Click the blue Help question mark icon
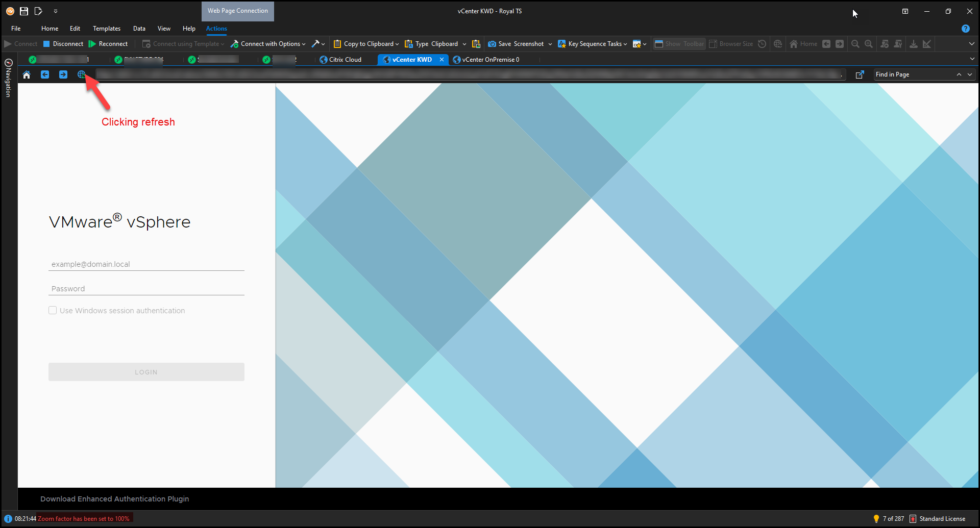The height and width of the screenshot is (528, 980). coord(965,29)
